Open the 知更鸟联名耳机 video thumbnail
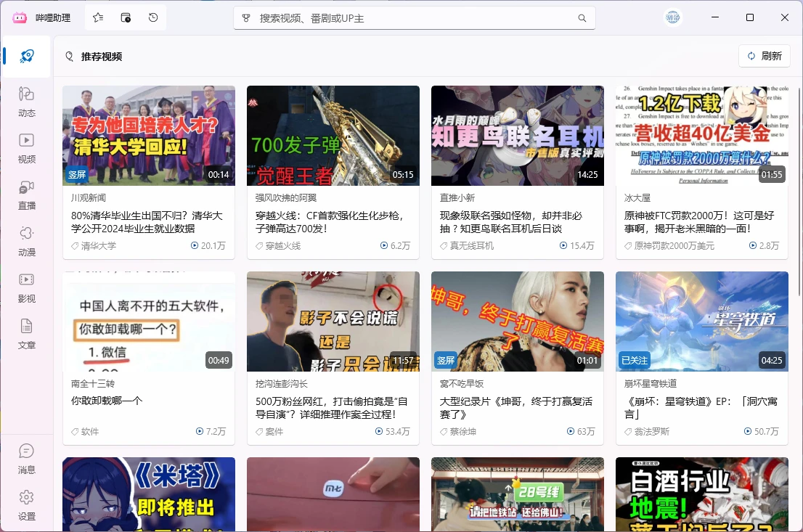The height and width of the screenshot is (532, 803). click(517, 136)
